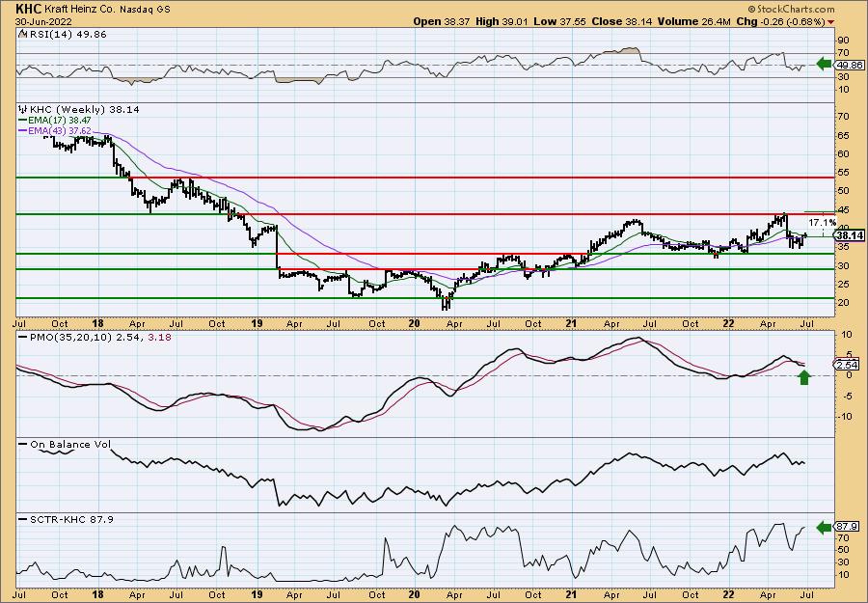Viewport: 868px width, 603px height.
Task: Click the High 39.01 value
Action: click(x=502, y=22)
